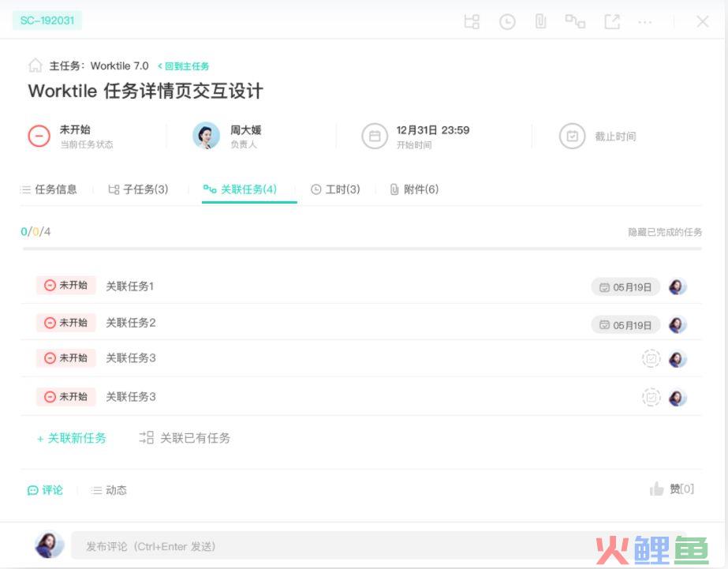Like the task with thumbs-up icon
Viewport: 728px width, 569px height.
[x=656, y=489]
